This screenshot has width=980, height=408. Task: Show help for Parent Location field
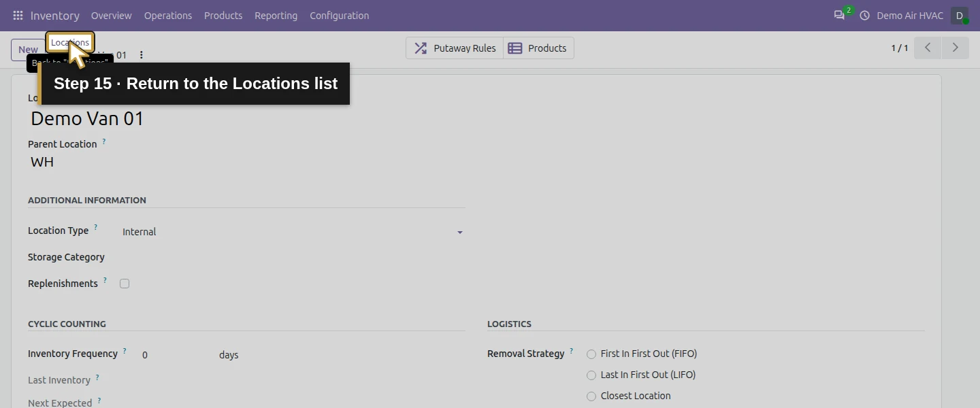tap(104, 141)
